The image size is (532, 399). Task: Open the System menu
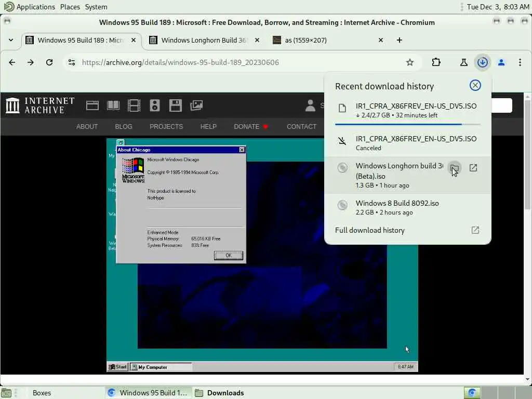(96, 7)
